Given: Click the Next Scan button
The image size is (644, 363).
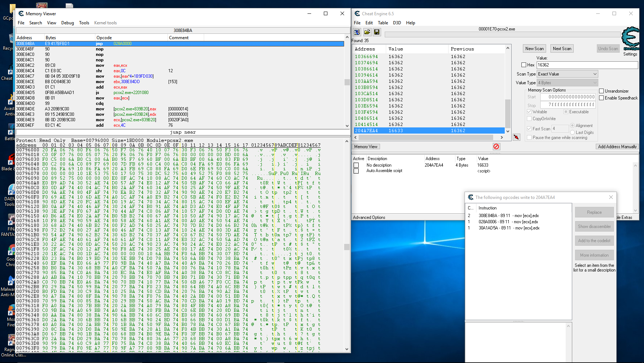Looking at the screenshot, I should click(x=562, y=49).
